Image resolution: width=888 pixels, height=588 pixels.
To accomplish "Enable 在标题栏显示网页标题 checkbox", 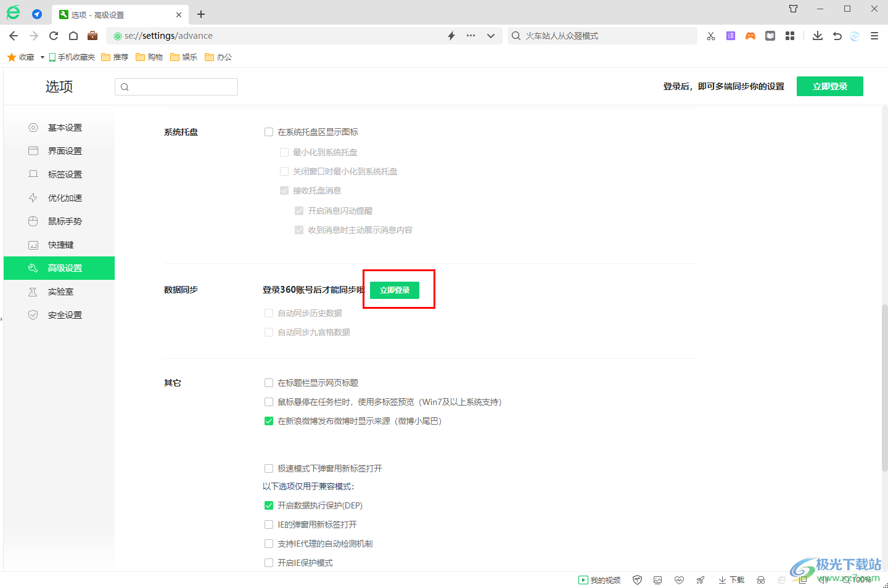I will click(x=269, y=383).
